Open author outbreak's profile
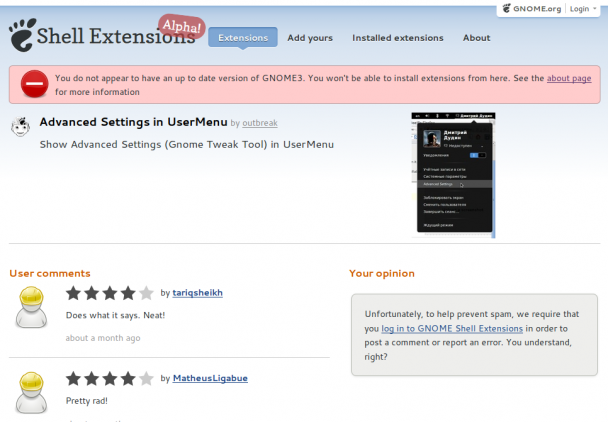 (x=260, y=123)
